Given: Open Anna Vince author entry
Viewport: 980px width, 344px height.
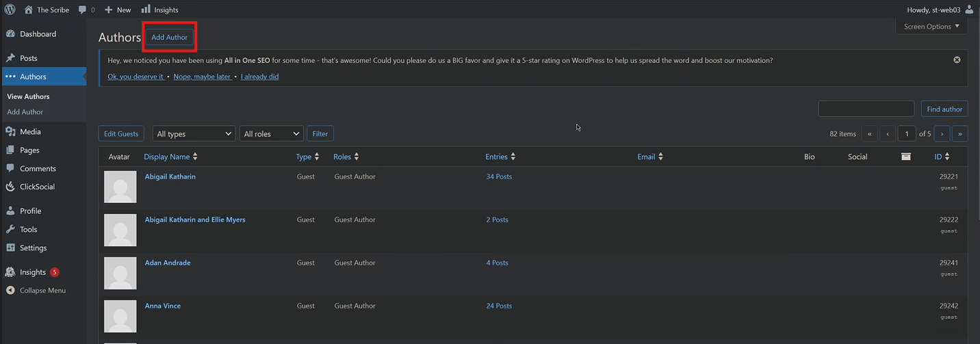Looking at the screenshot, I should click(163, 306).
